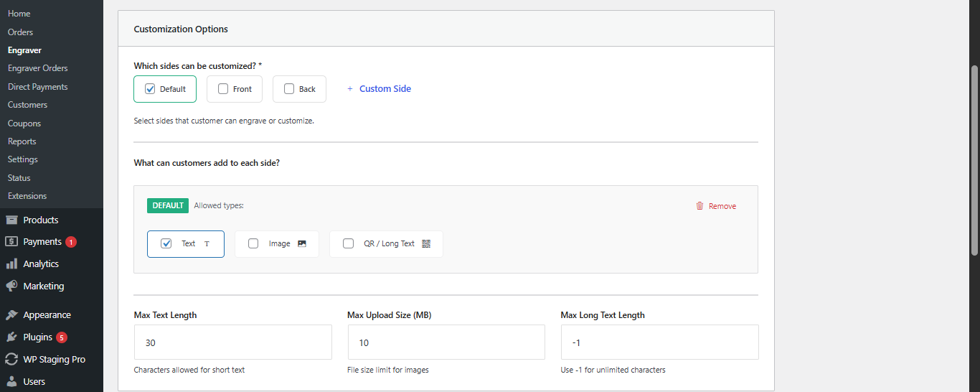This screenshot has height=392, width=980.
Task: Add a Custom Side
Action: (x=379, y=89)
